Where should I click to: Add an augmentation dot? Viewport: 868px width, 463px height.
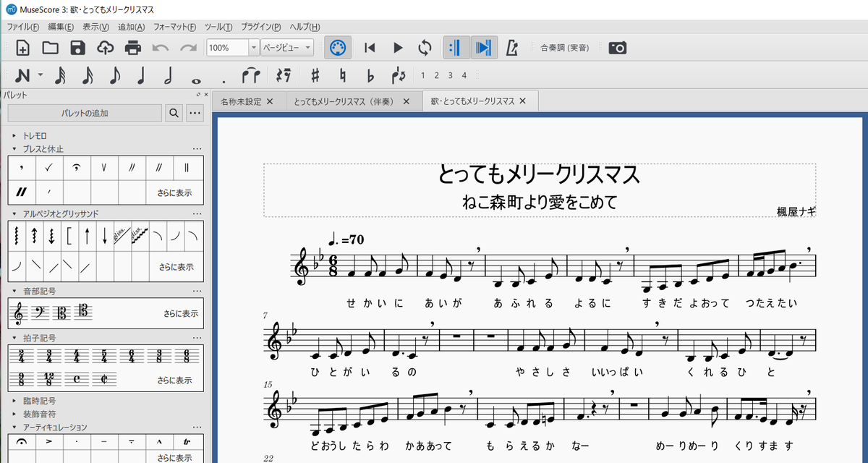pyautogui.click(x=224, y=81)
